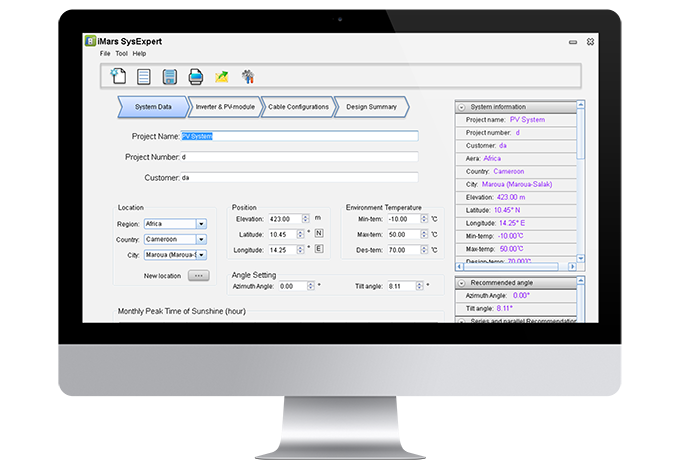Click the Latitude value field 10.45
This screenshot has width=680, height=470.
click(282, 235)
